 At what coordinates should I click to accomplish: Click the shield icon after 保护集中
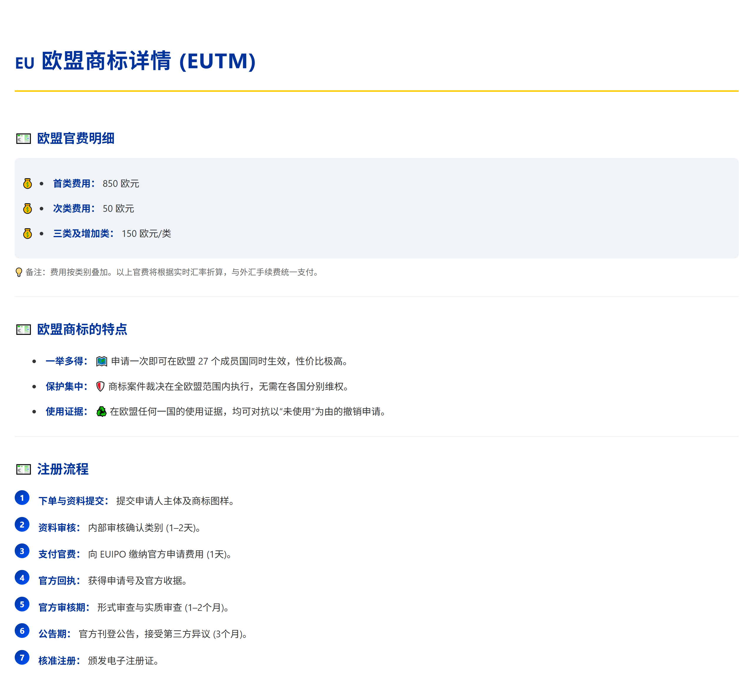coord(100,387)
